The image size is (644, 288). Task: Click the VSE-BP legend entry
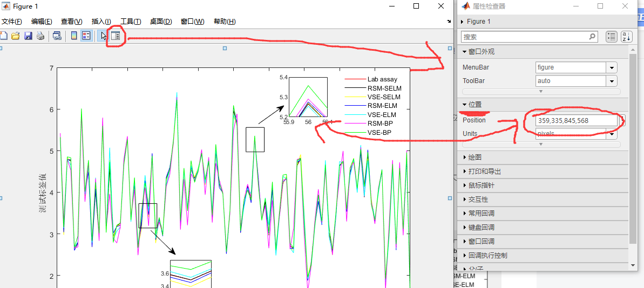(368, 132)
